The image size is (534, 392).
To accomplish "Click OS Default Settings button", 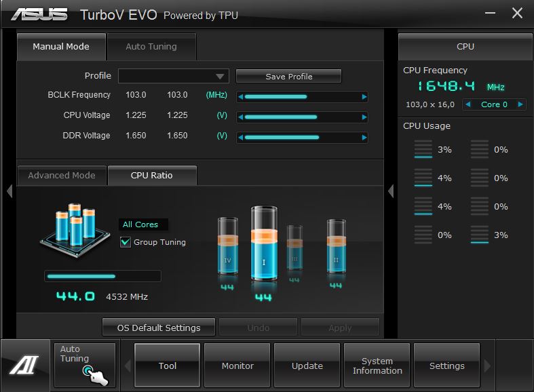I will click(159, 328).
